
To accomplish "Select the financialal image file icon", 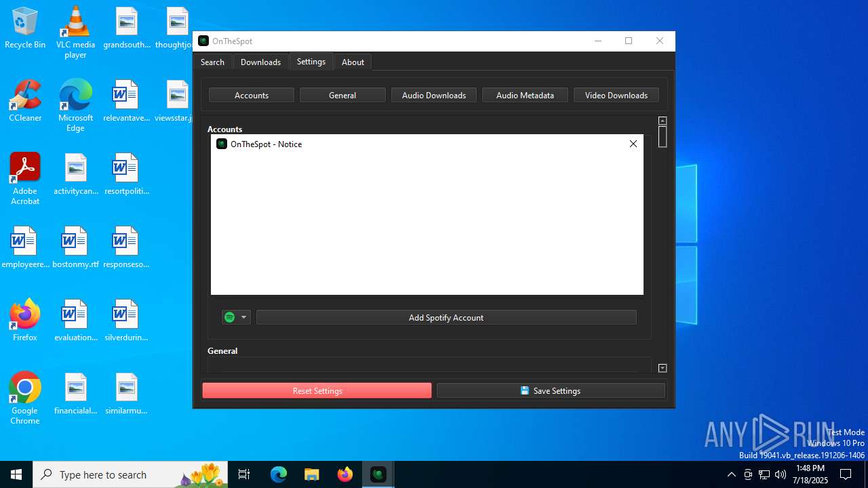I will (x=75, y=394).
